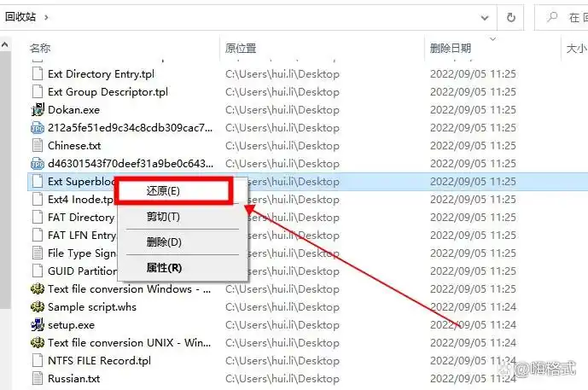
Task: Click the original location of Russian.txt
Action: (x=282, y=379)
